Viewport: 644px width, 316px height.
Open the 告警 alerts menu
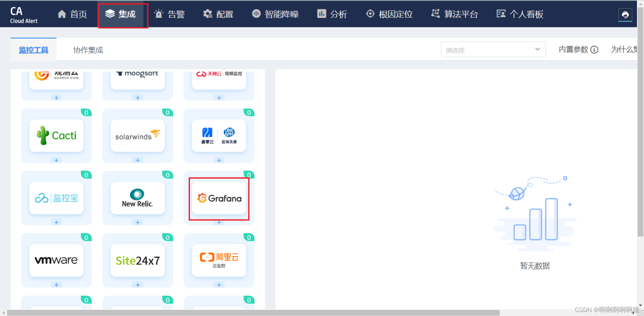click(x=169, y=14)
